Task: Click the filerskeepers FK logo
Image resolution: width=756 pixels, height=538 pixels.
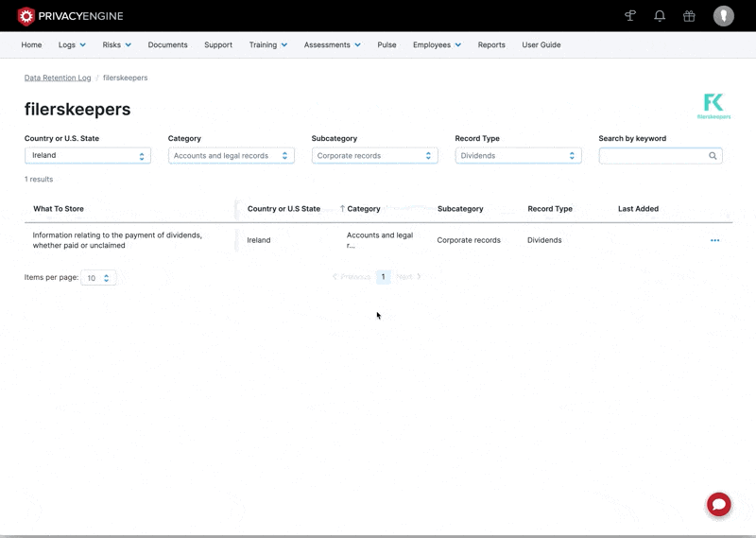Action: coord(713,106)
